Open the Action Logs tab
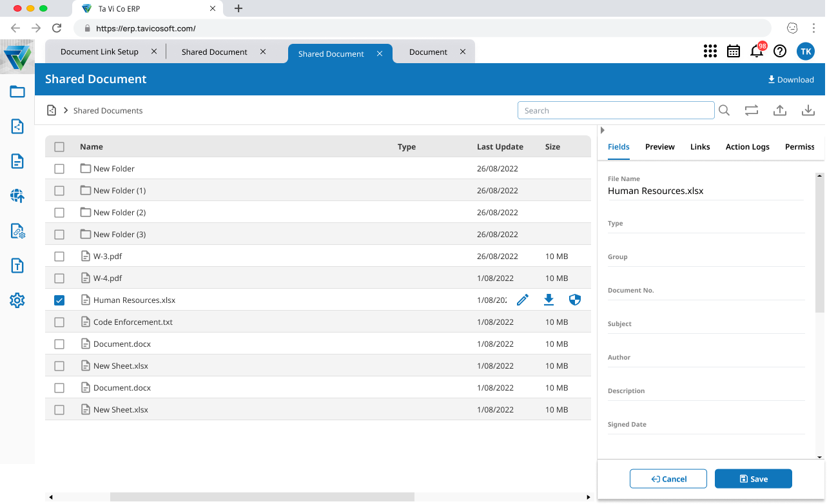This screenshot has height=504, width=827. click(748, 147)
